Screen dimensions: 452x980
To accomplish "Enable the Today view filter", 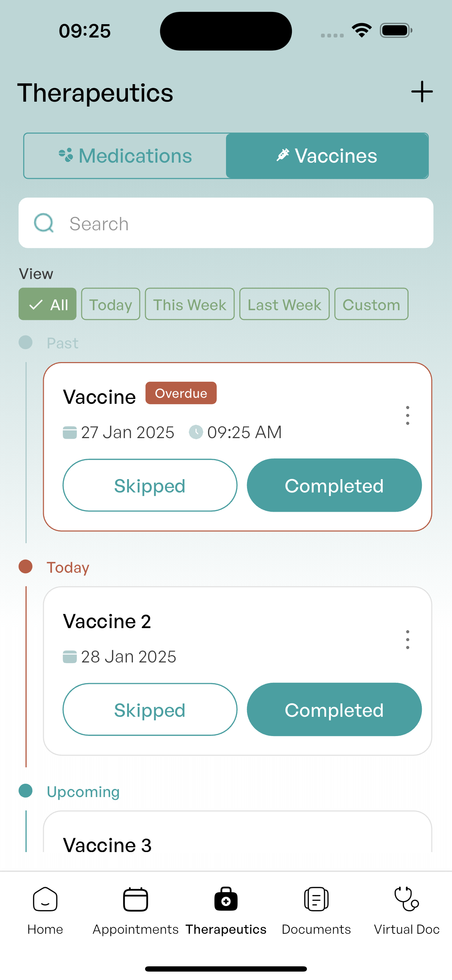I will coord(110,304).
